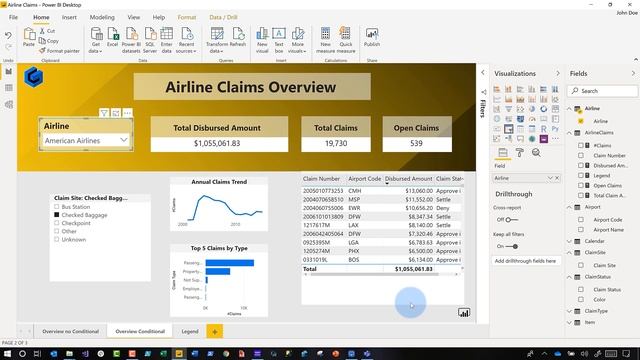Publish the report
This screenshot has height=360, width=640.
click(372, 37)
